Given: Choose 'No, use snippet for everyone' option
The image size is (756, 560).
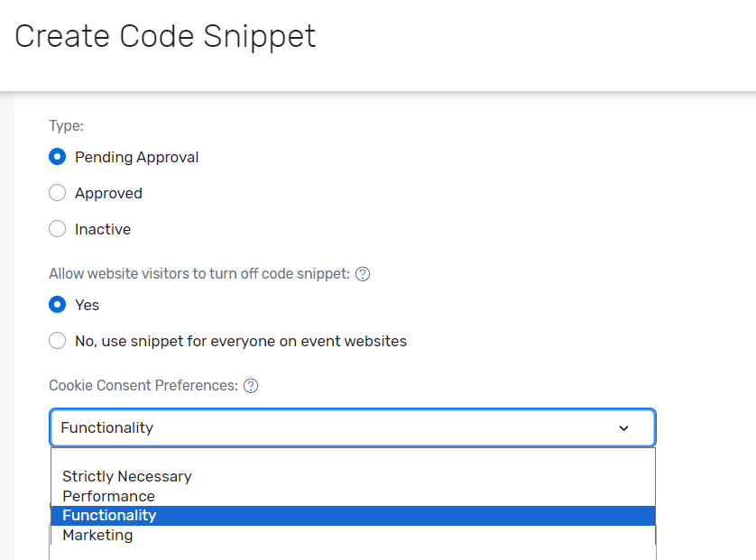Looking at the screenshot, I should point(58,341).
